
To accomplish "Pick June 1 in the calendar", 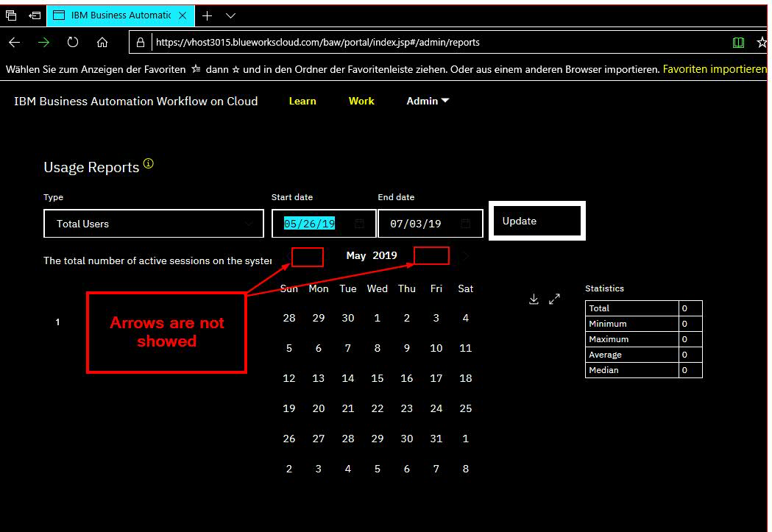I will click(x=465, y=439).
